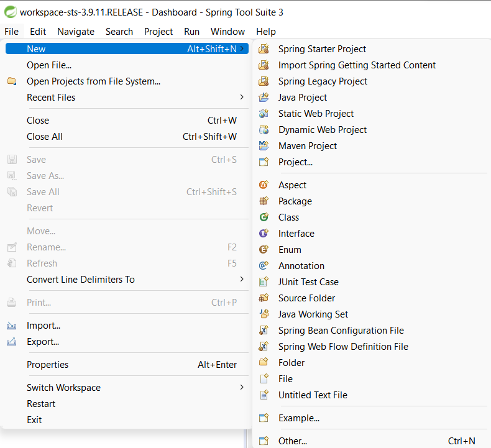The image size is (491, 448).
Task: Click the Source Folder icon
Action: coord(264,298)
